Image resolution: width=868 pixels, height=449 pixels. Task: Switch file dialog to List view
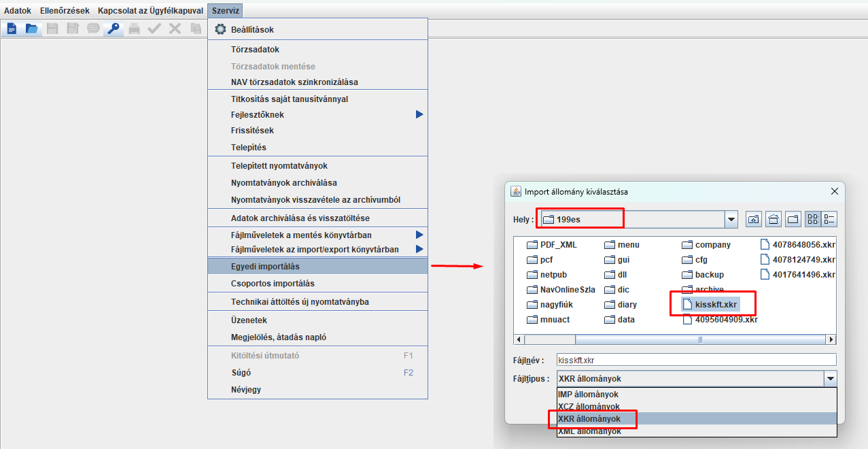(x=813, y=219)
